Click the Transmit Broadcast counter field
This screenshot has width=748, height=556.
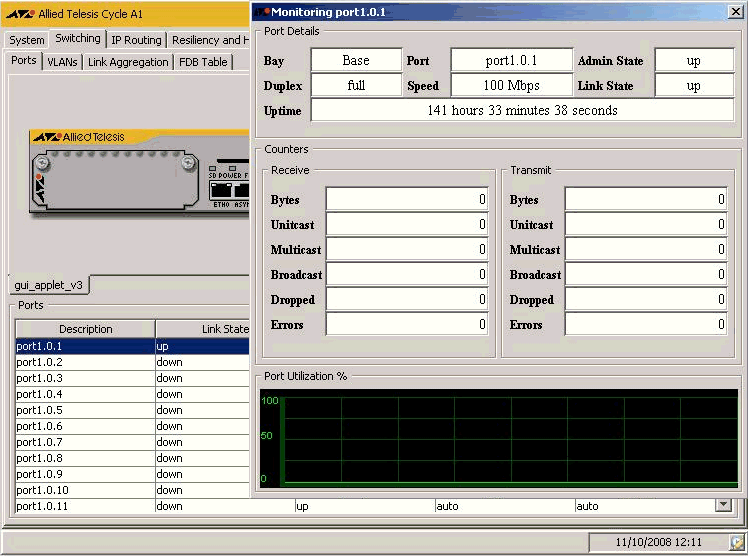pyautogui.click(x=646, y=274)
